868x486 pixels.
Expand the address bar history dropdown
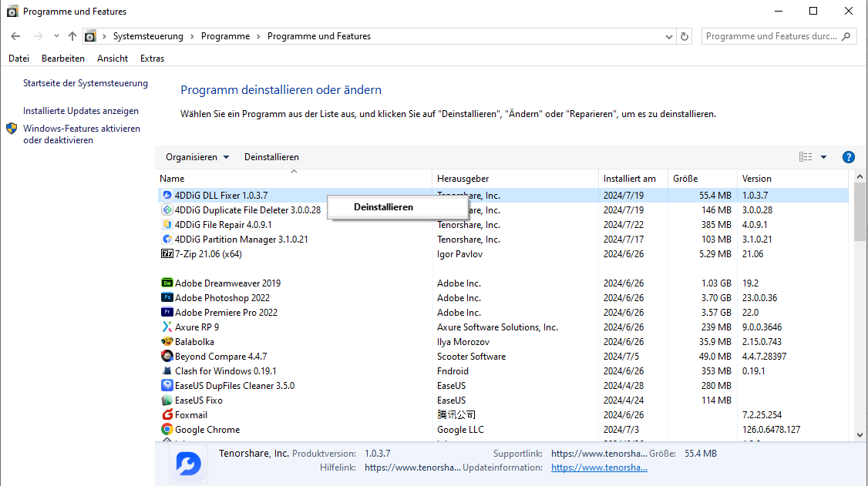pyautogui.click(x=668, y=36)
